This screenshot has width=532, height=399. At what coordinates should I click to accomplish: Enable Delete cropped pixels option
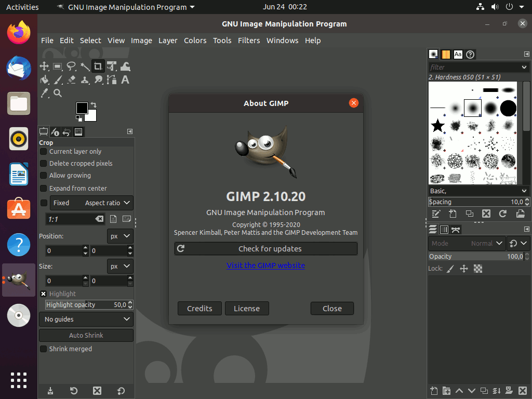(44, 164)
